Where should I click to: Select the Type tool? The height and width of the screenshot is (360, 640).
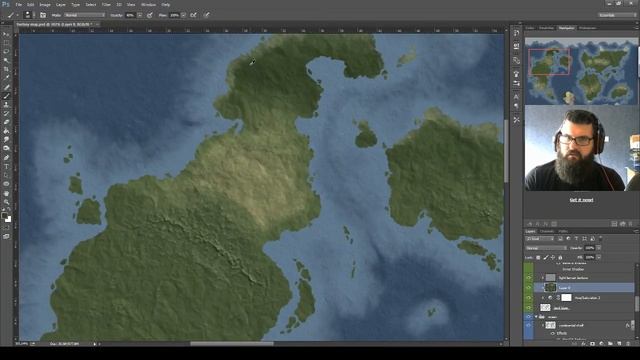coord(6,166)
